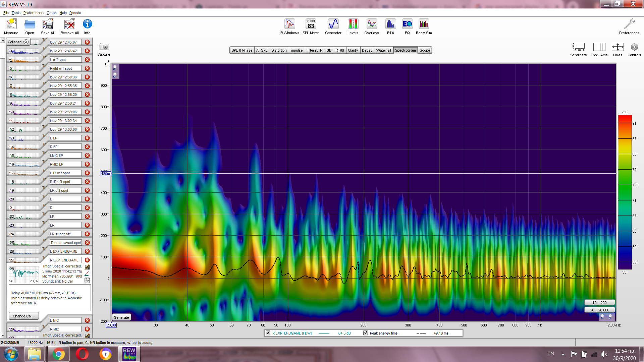Click the Remove All icon
Viewport: 644px width, 362px height.
69,26
